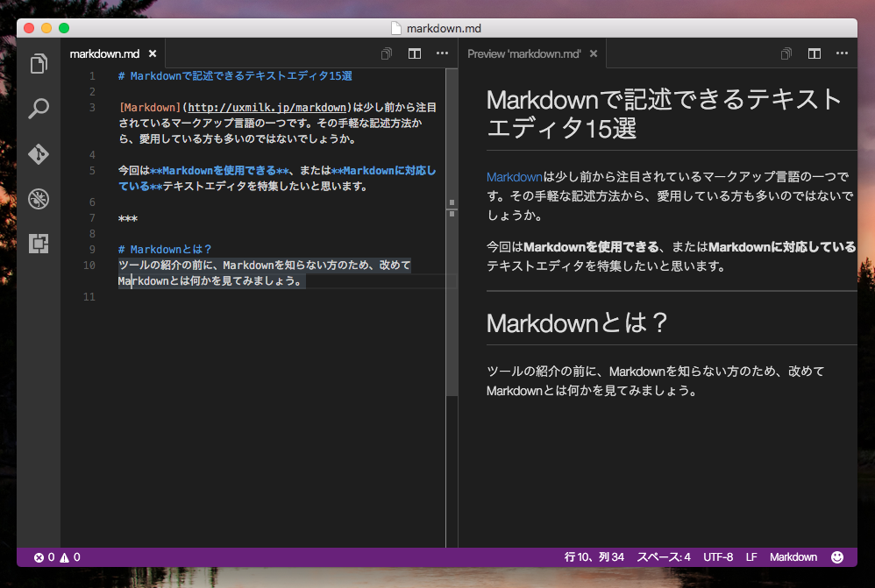
Task: Open the Git source control view
Action: pyautogui.click(x=39, y=154)
